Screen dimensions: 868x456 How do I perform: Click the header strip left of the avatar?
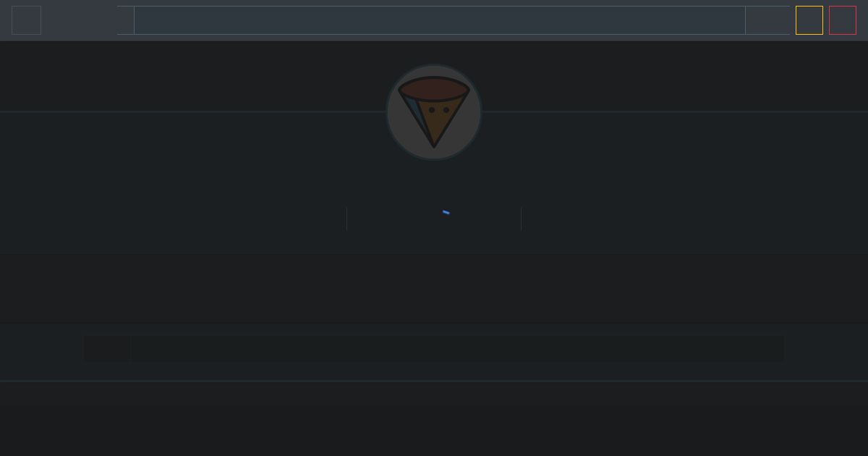(192, 77)
